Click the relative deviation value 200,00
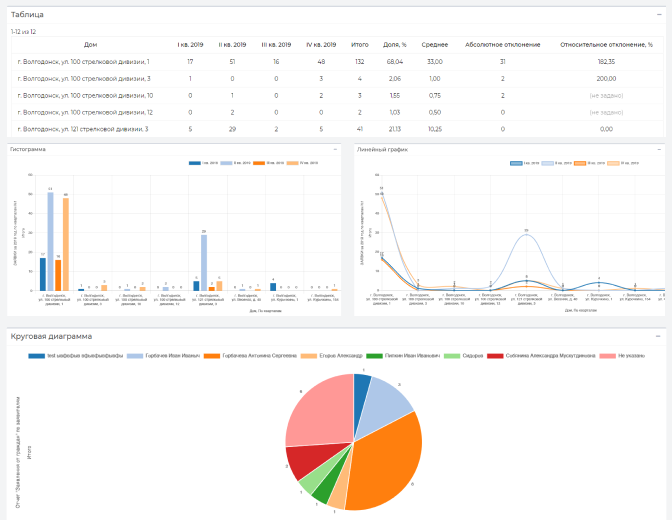 pos(606,79)
